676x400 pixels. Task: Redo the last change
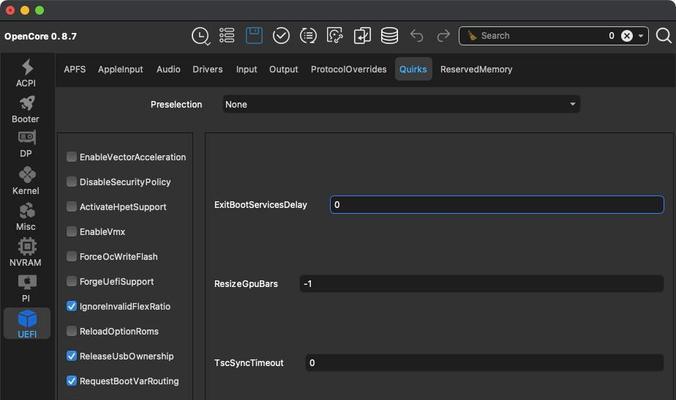coord(443,36)
